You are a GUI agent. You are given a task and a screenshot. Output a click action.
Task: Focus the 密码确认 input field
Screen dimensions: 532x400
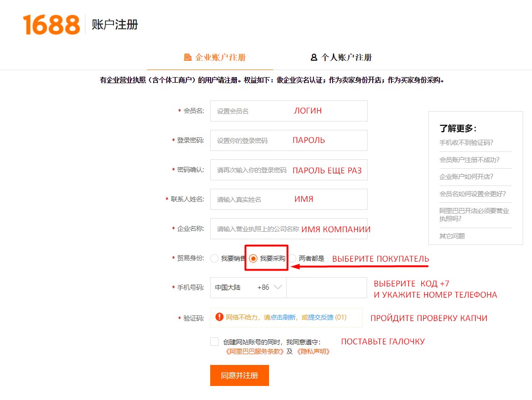point(289,170)
